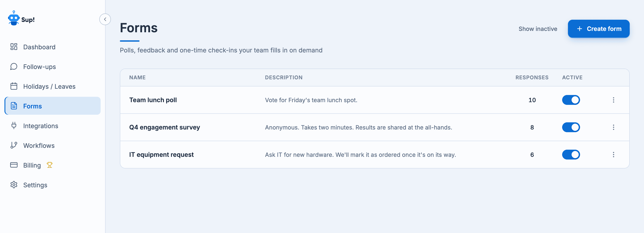This screenshot has width=644, height=233.
Task: Open three-dot menu for Q4 engagement survey
Action: (x=613, y=127)
